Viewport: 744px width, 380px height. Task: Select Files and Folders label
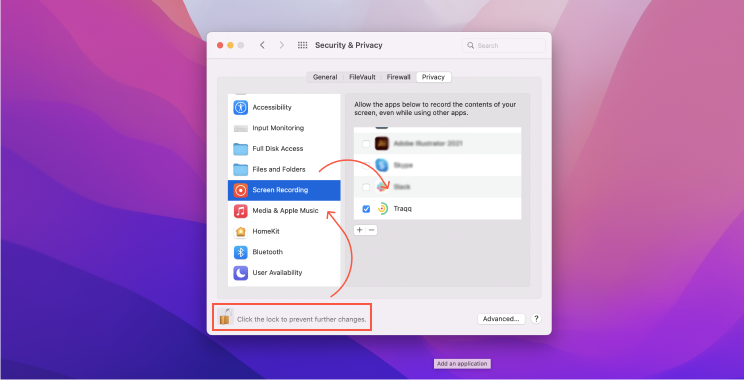(279, 169)
